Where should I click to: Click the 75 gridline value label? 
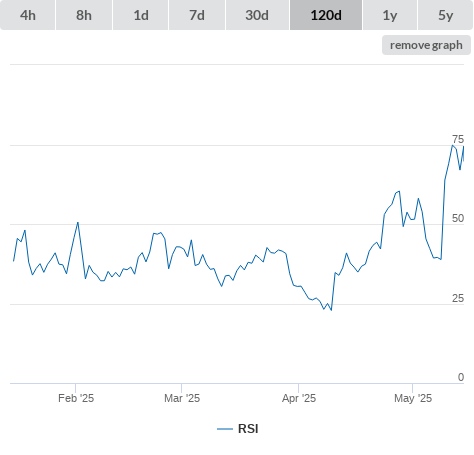(458, 139)
